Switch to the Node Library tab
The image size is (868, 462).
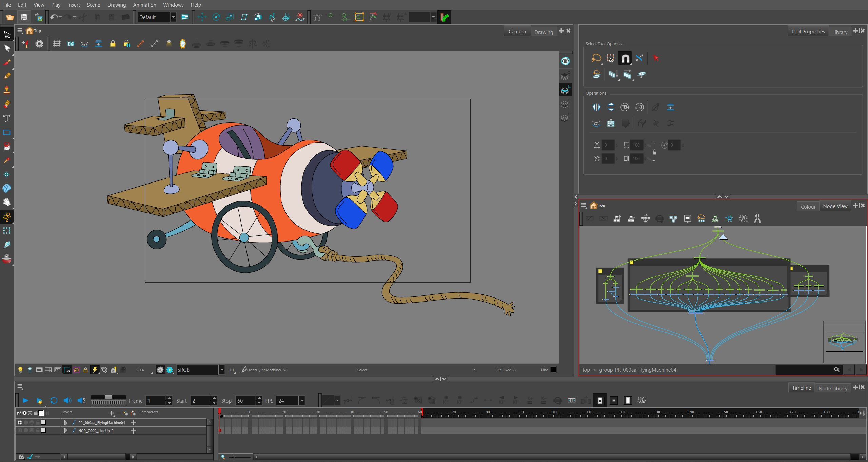[833, 388]
